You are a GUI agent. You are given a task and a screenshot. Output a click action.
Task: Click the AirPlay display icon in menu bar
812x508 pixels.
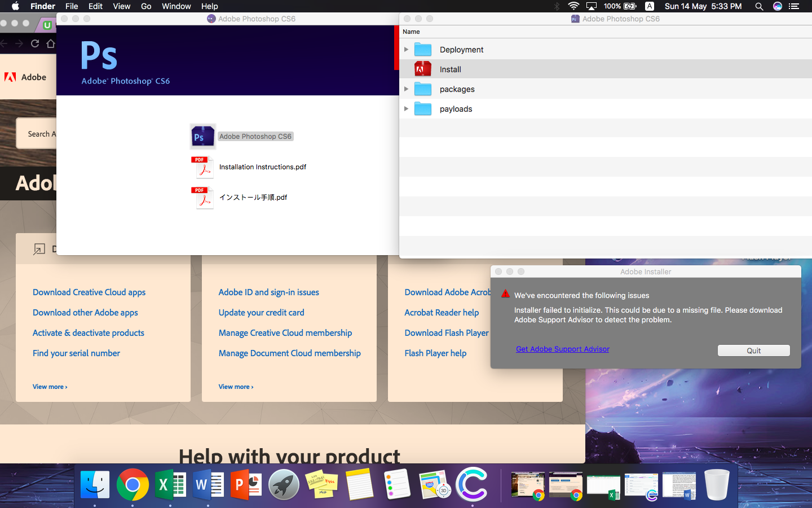coord(592,6)
